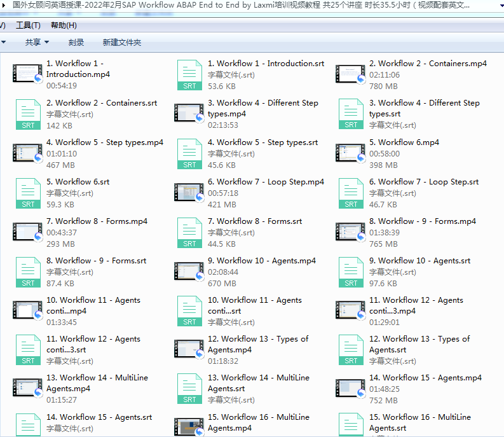Click file name '9. Workflow 10 - Agents.srt'
Screen dimensions: 504x437
pyautogui.click(x=419, y=261)
